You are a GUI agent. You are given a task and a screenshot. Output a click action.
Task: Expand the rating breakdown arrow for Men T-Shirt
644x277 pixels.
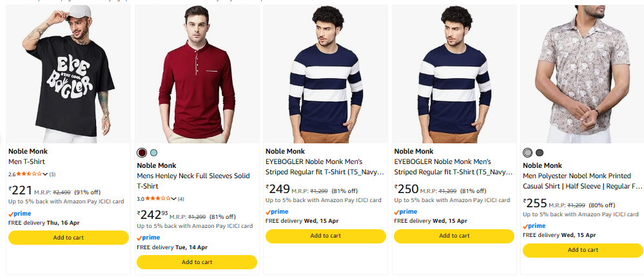(45, 174)
